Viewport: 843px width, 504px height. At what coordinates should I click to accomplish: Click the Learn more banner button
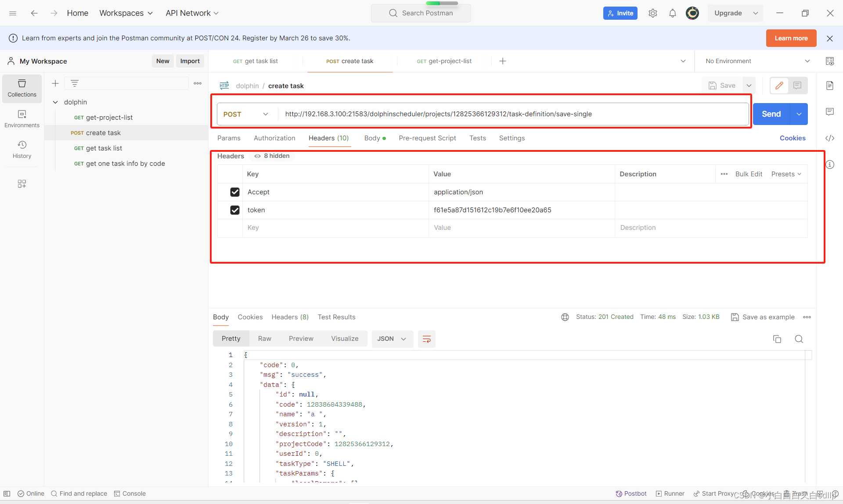pos(791,38)
